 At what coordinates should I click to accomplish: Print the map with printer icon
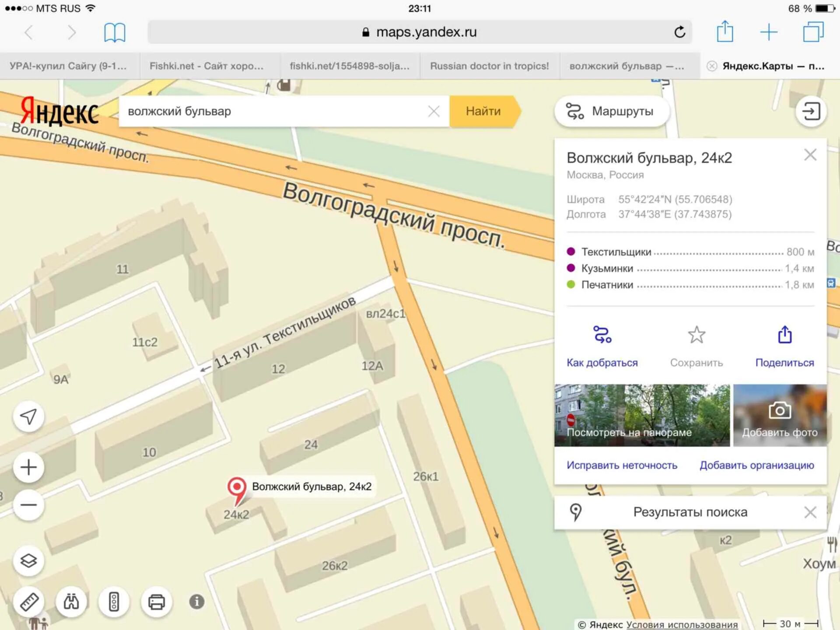click(156, 602)
